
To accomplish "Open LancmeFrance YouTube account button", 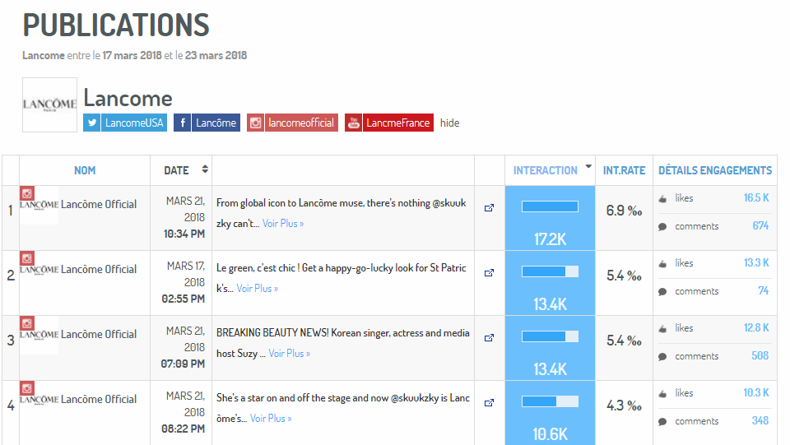I will tap(389, 123).
